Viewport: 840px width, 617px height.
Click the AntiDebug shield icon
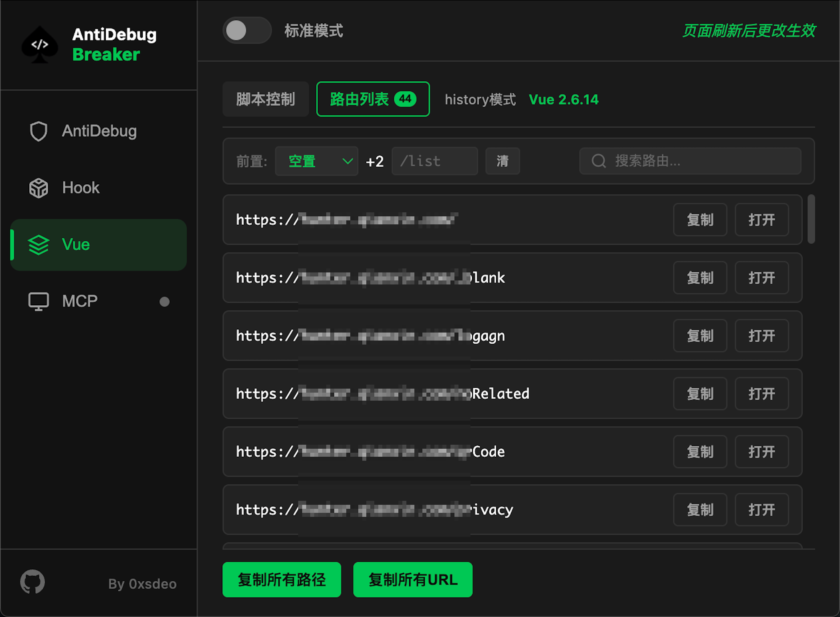click(38, 131)
